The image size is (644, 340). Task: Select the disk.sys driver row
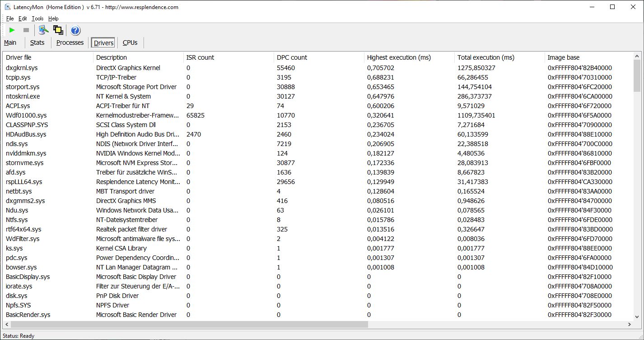pos(318,296)
